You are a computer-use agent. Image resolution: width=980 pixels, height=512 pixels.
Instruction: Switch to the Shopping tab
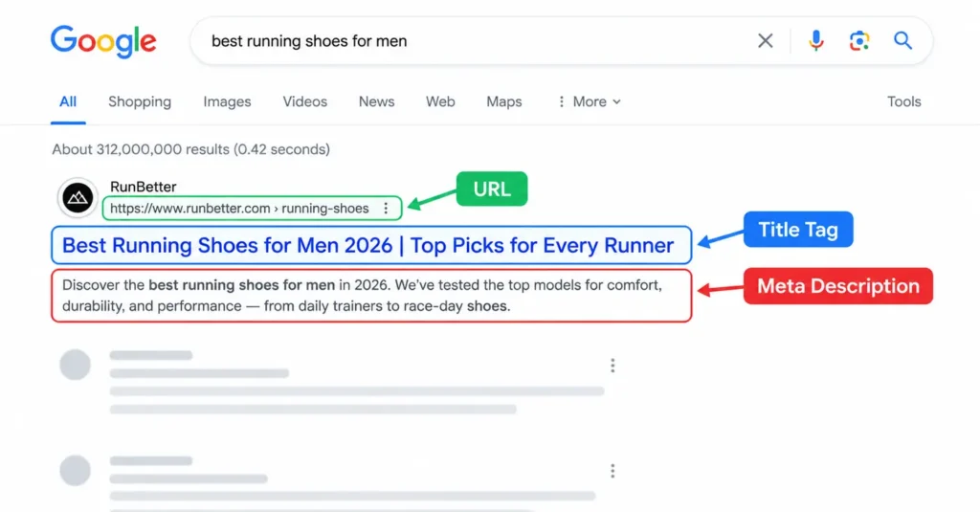coord(140,101)
